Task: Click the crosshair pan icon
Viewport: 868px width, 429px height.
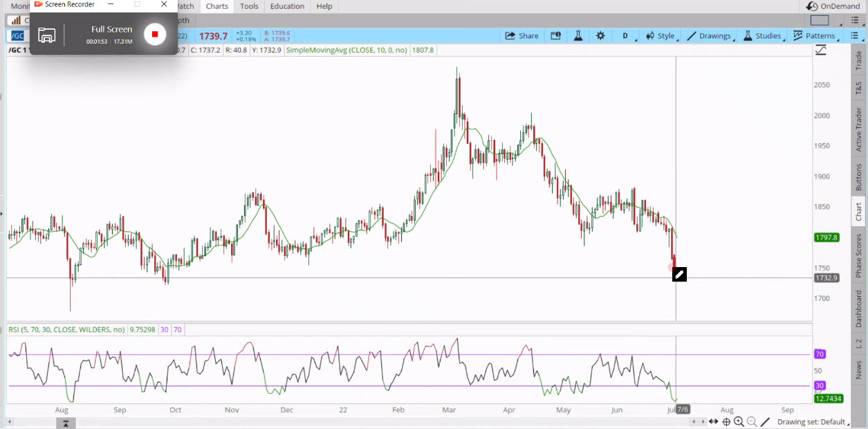Action: 726,422
